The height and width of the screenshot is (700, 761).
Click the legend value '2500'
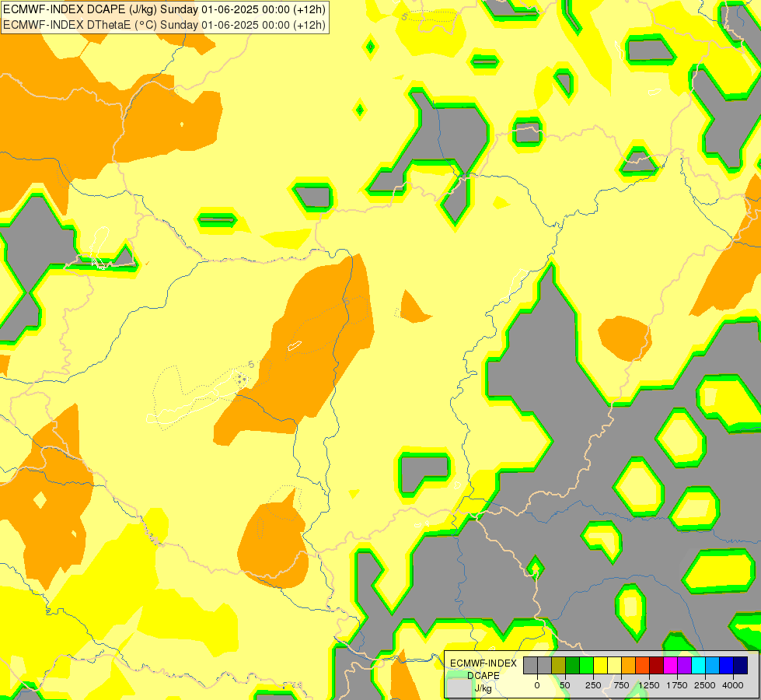705,685
